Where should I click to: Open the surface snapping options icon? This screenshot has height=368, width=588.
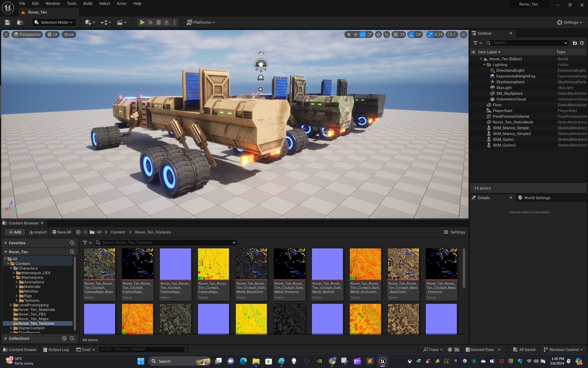pyautogui.click(x=387, y=34)
